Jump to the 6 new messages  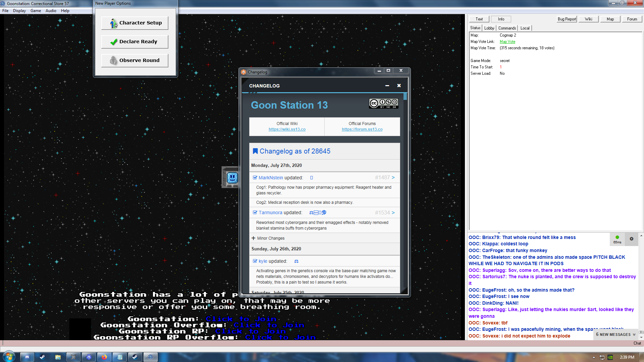615,335
